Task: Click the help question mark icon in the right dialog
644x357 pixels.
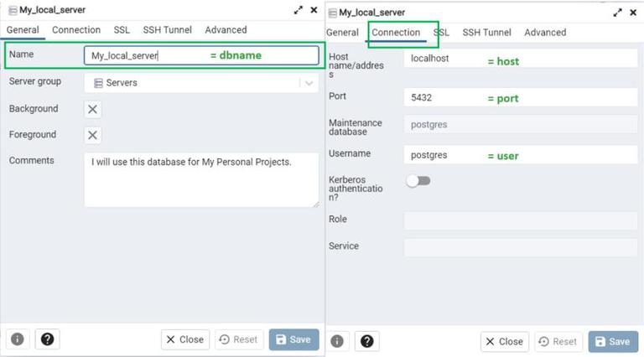Action: 367,341
